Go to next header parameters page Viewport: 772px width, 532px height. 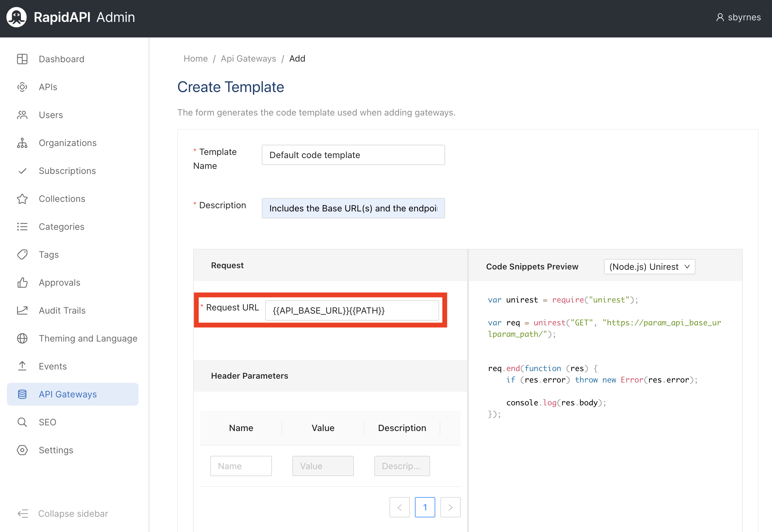(x=450, y=507)
